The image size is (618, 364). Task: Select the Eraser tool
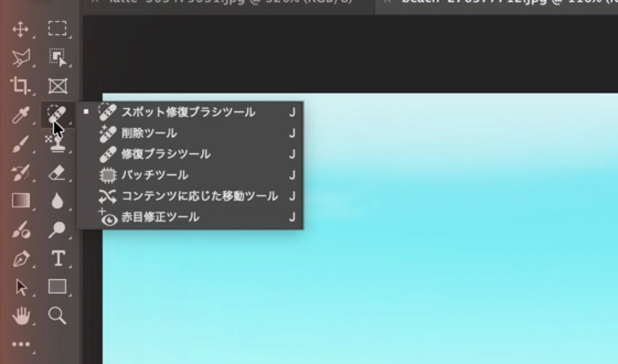57,173
